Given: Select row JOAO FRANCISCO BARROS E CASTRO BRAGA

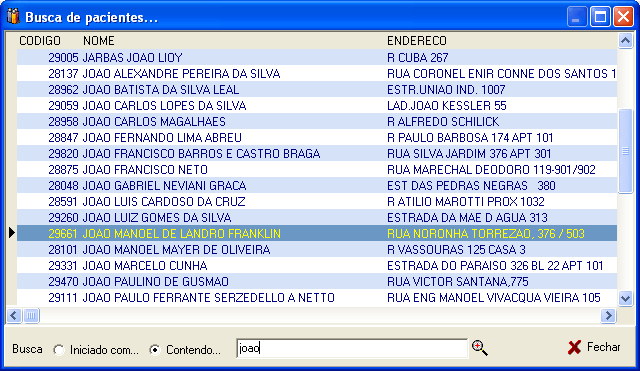Looking at the screenshot, I should coord(317,153).
